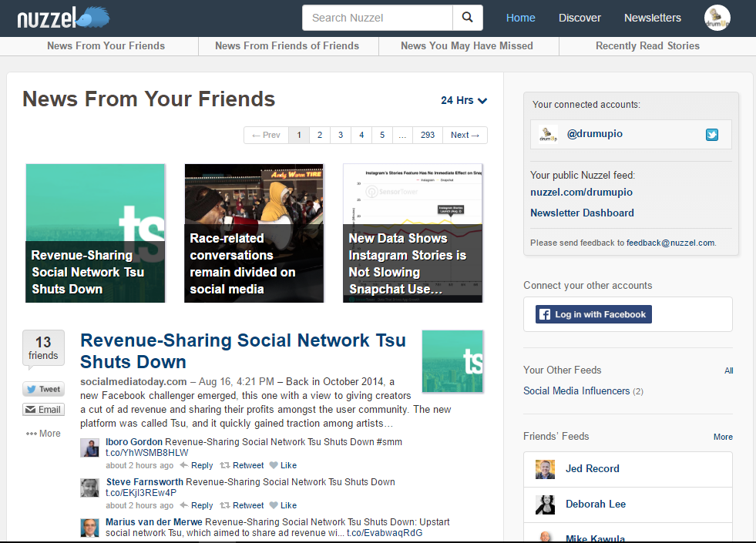Open Revenue-Sharing Social Network Tsu headline
Screen dimensions: 756x543
[243, 350]
